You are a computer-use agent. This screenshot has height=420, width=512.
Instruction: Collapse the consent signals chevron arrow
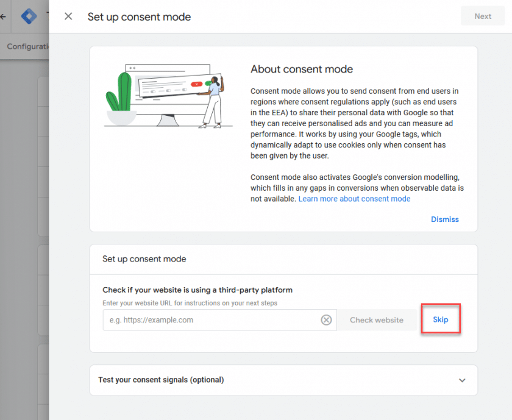click(462, 380)
